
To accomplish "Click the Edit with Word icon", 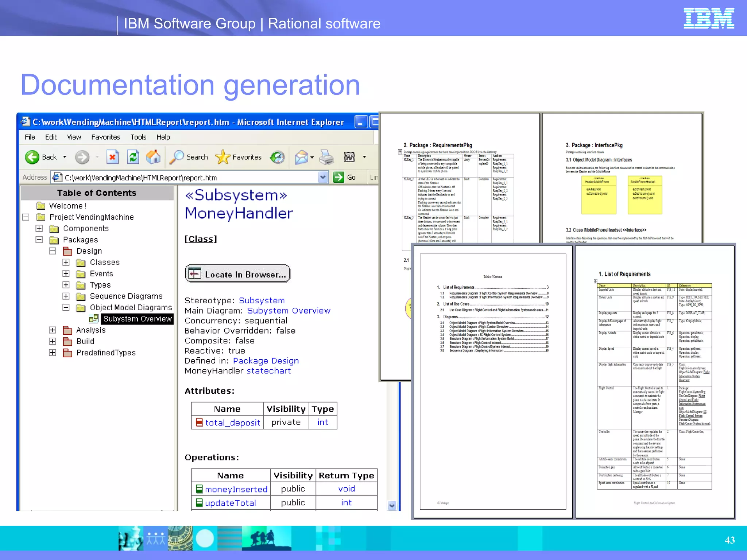I will pyautogui.click(x=349, y=157).
